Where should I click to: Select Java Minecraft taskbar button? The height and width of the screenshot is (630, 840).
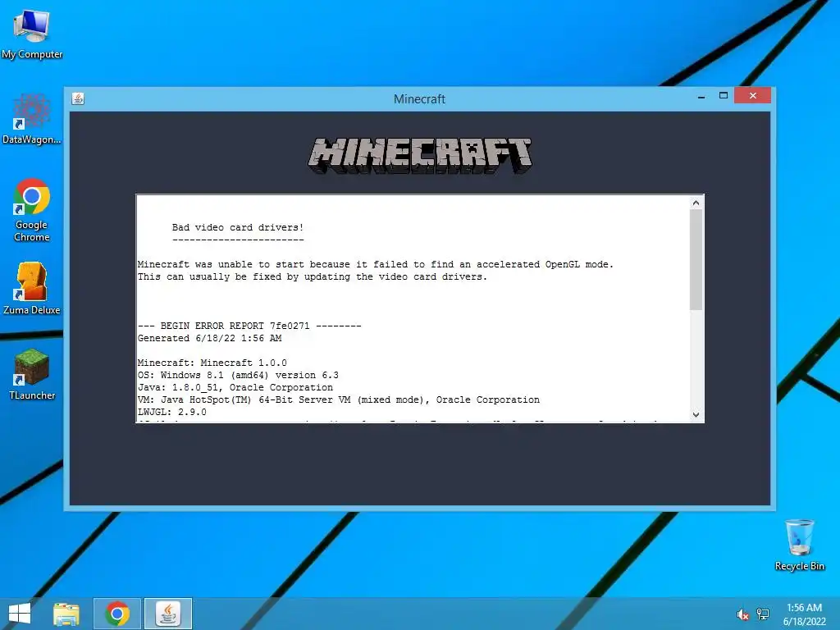pyautogui.click(x=168, y=614)
